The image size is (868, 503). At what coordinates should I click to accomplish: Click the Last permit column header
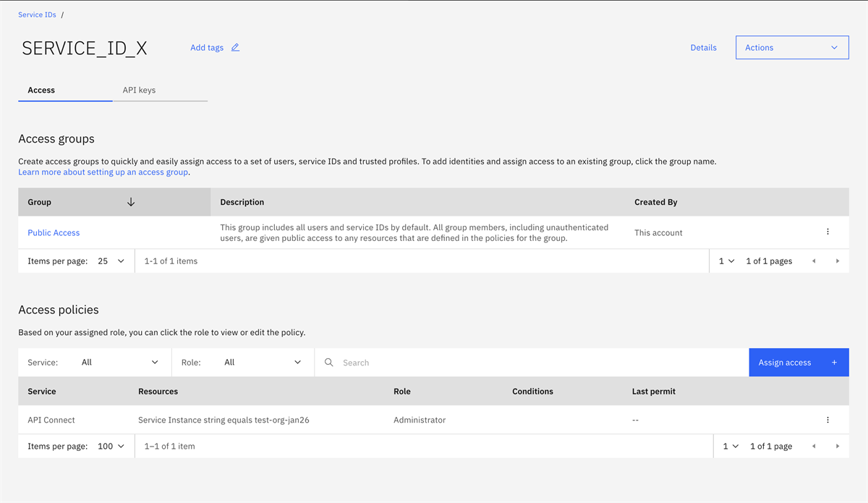coord(654,392)
